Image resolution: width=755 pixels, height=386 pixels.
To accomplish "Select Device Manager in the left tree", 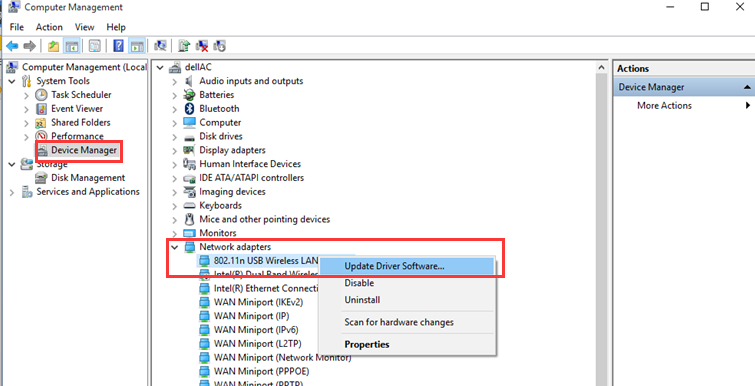I will click(x=84, y=150).
